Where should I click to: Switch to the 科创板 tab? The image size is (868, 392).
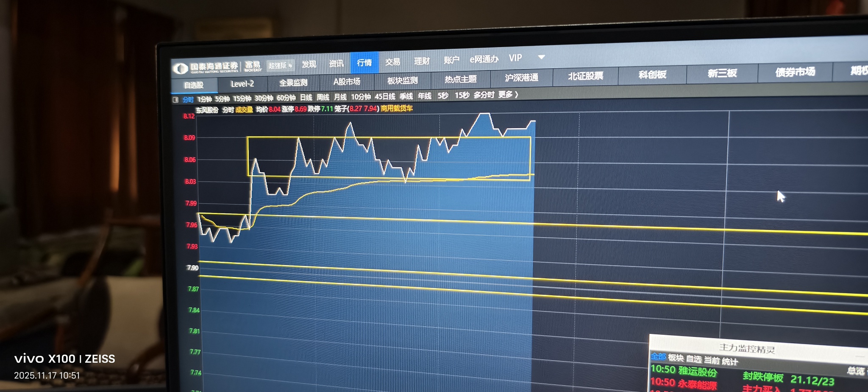pos(653,75)
